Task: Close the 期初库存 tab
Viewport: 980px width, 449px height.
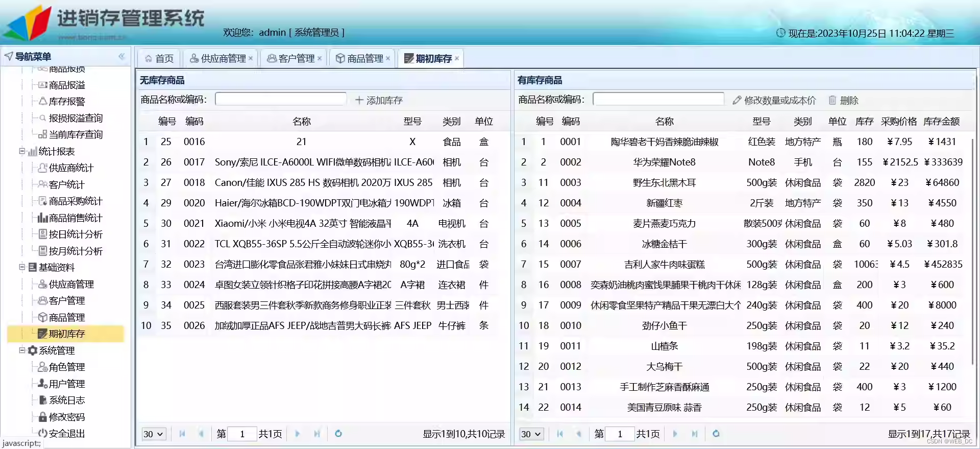Action: [457, 58]
